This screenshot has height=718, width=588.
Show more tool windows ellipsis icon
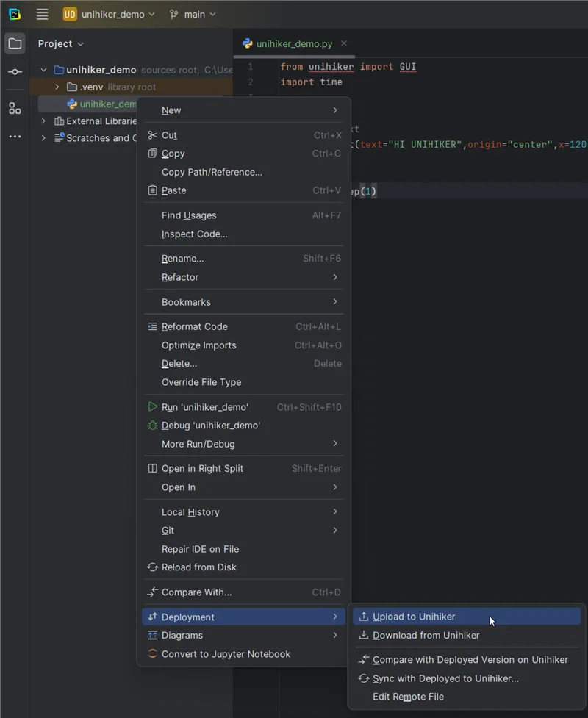(15, 137)
